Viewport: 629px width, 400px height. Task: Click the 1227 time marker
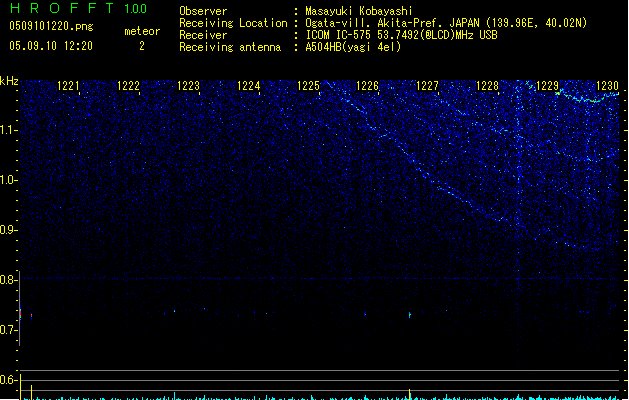tap(428, 86)
